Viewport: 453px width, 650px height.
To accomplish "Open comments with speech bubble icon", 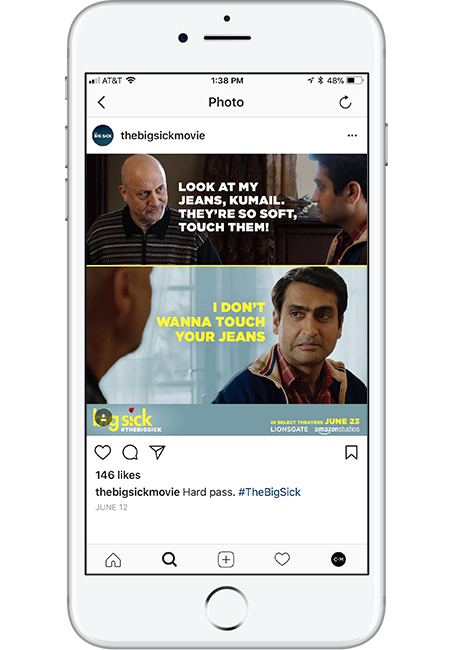I will [x=130, y=452].
